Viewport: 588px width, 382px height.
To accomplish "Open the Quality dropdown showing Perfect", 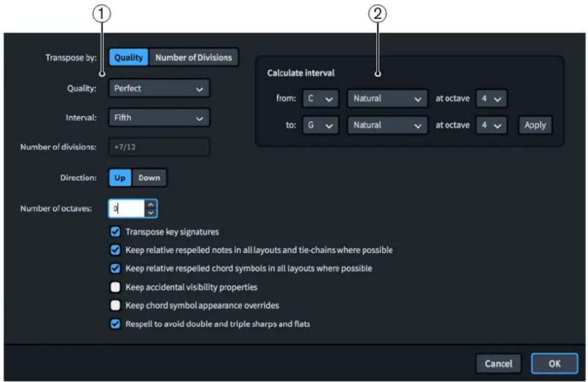I will click(x=159, y=89).
